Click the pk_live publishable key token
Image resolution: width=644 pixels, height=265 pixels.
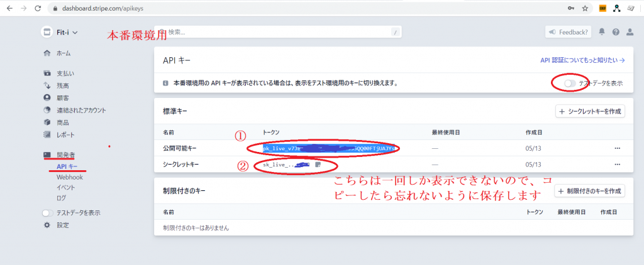[330, 148]
